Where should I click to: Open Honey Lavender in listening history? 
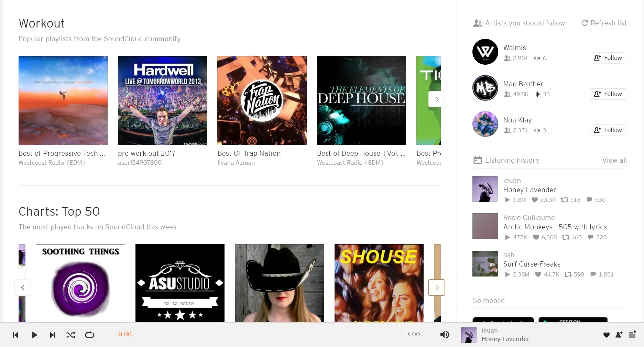click(x=530, y=190)
